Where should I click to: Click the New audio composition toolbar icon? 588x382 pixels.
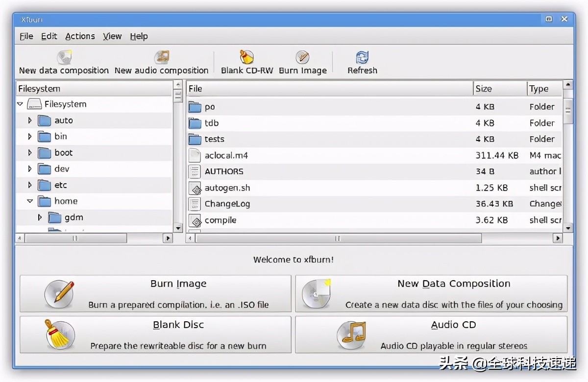(x=162, y=57)
